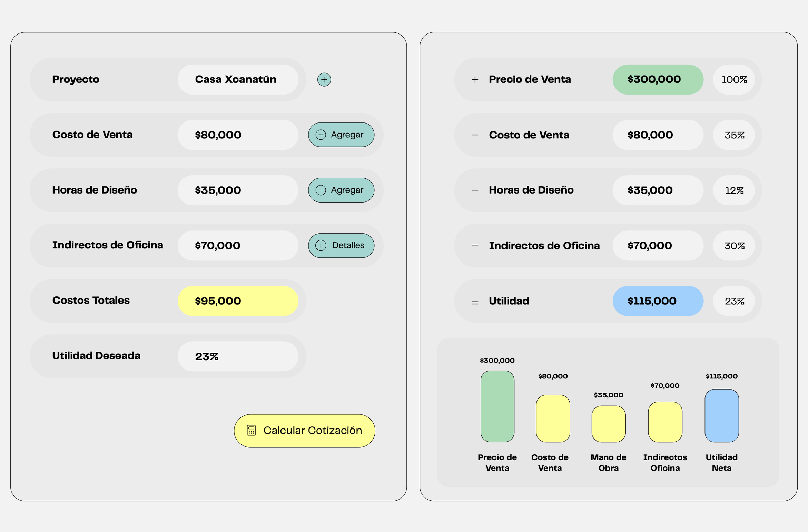Click the blue Utilidad Neta chart bar
The height and width of the screenshot is (532, 808).
point(721,416)
